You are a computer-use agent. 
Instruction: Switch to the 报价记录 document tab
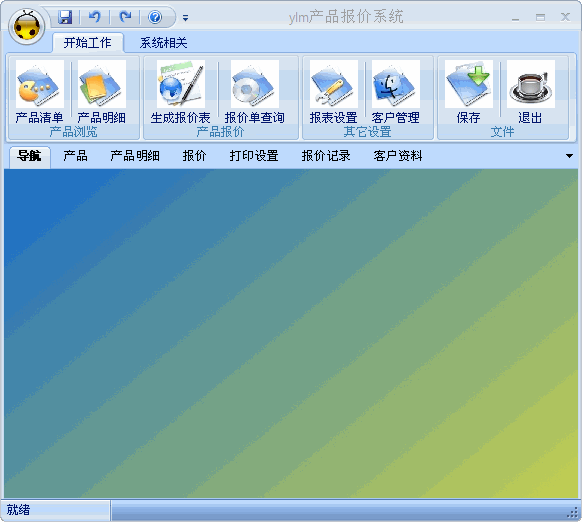326,156
